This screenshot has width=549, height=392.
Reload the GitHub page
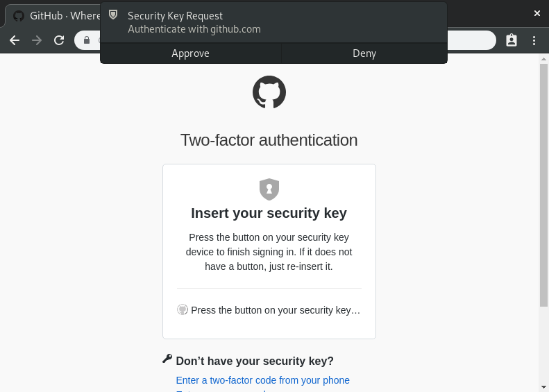click(x=59, y=40)
